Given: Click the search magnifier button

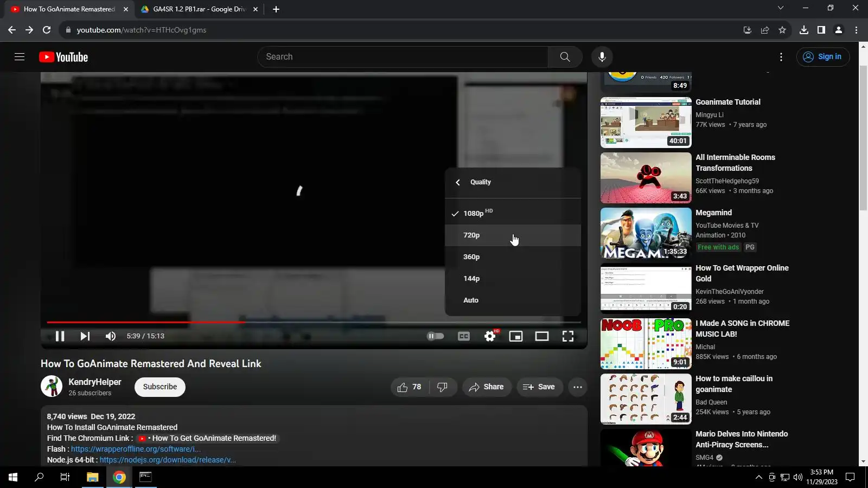Looking at the screenshot, I should pos(565,57).
